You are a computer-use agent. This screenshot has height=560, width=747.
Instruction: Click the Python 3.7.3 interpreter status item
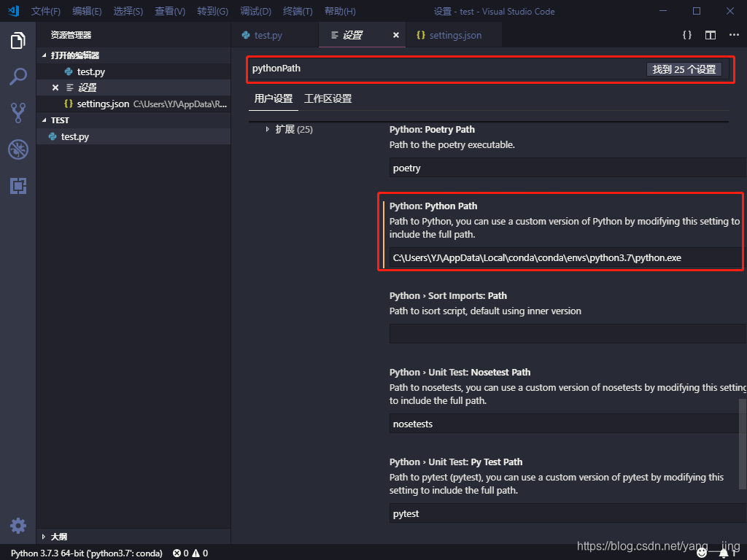87,553
